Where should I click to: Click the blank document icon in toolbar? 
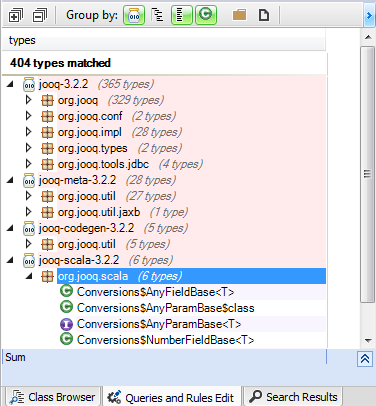[264, 15]
